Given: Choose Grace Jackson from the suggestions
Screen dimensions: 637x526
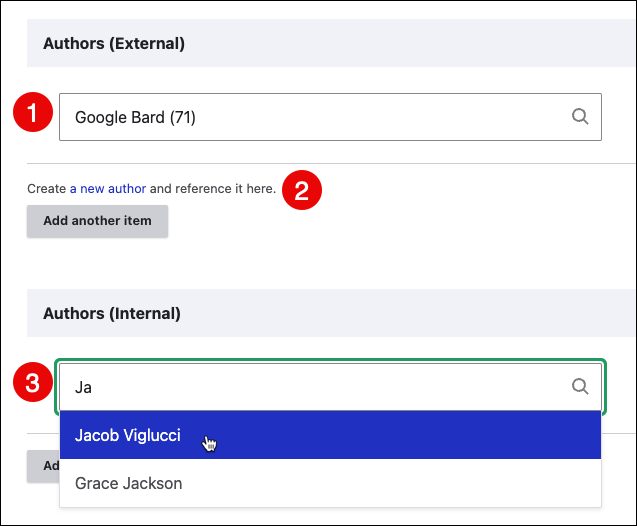Looking at the screenshot, I should [x=330, y=483].
